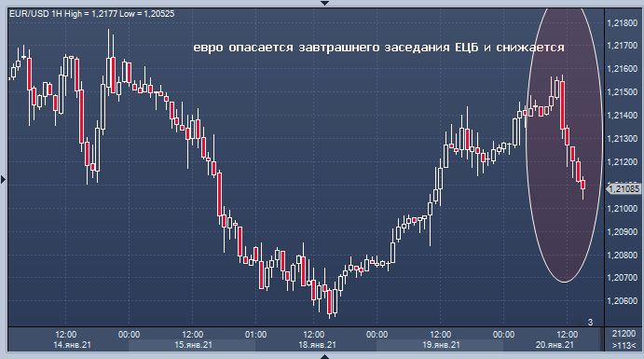Click the EUR/USD 1H chart title
Viewport: 644px width, 359px height.
point(91,14)
